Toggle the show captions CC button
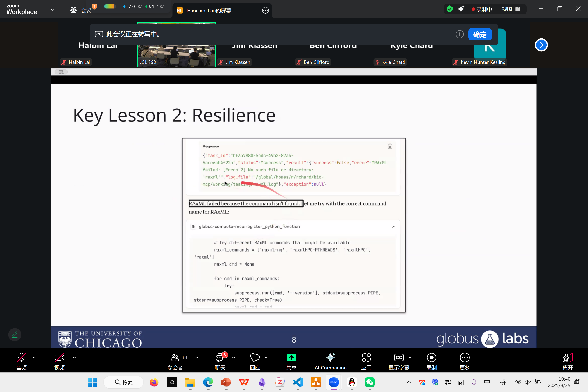588x392 pixels. click(x=399, y=361)
